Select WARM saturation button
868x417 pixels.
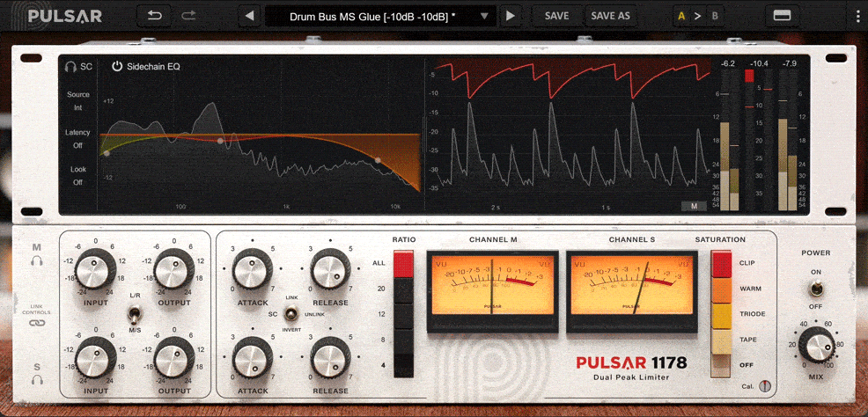coord(721,289)
